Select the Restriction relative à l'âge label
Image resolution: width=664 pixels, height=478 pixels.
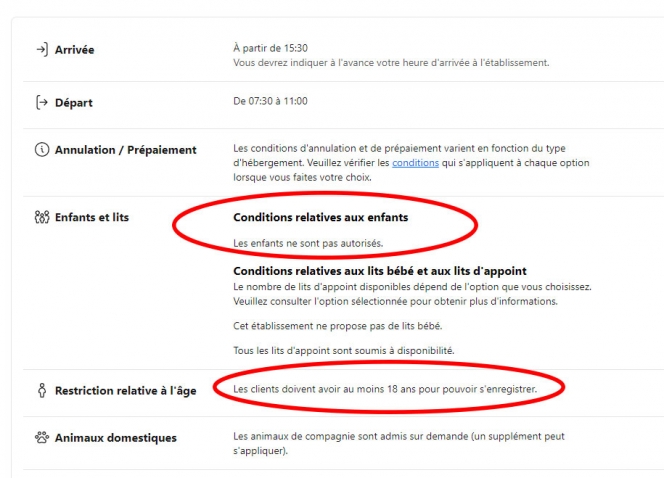pyautogui.click(x=125, y=391)
